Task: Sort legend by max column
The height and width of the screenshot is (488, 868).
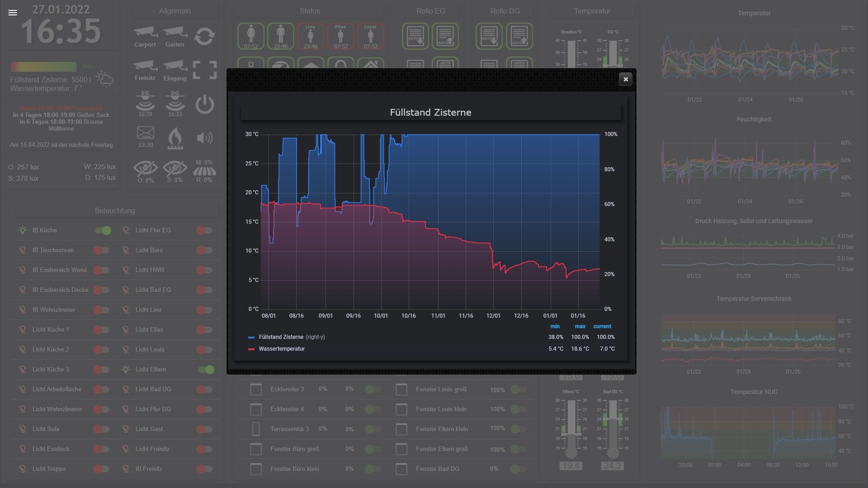Action: point(580,326)
